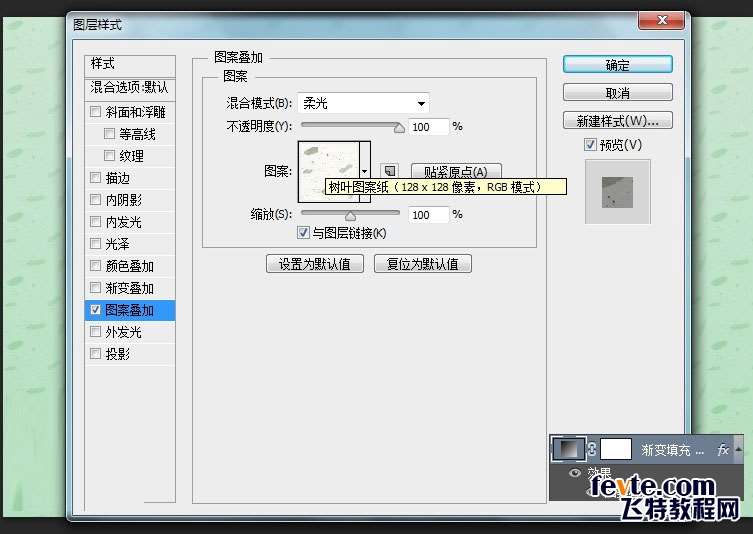The image size is (753, 534).
Task: Click the leaf pattern thumbnail swatch
Action: click(329, 171)
